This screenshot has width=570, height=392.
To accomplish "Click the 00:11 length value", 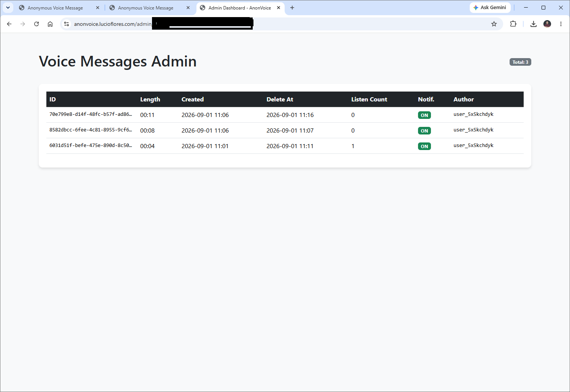I will click(147, 115).
